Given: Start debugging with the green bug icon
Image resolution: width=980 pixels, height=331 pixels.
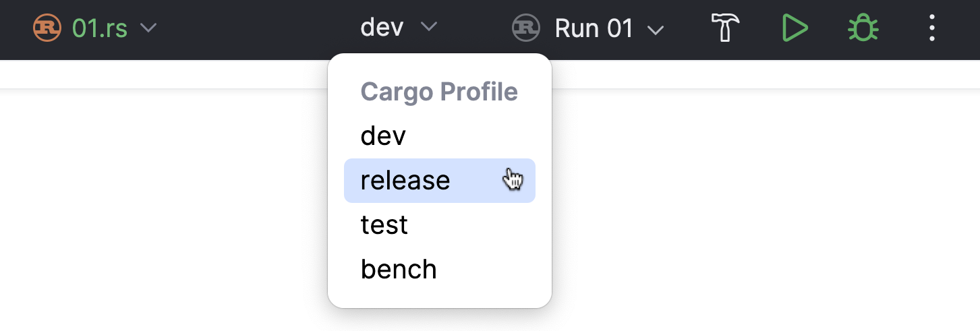Looking at the screenshot, I should [x=863, y=29].
